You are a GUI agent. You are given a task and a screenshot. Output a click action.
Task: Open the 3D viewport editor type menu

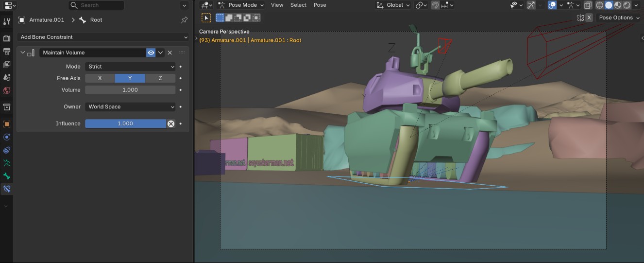(x=206, y=5)
